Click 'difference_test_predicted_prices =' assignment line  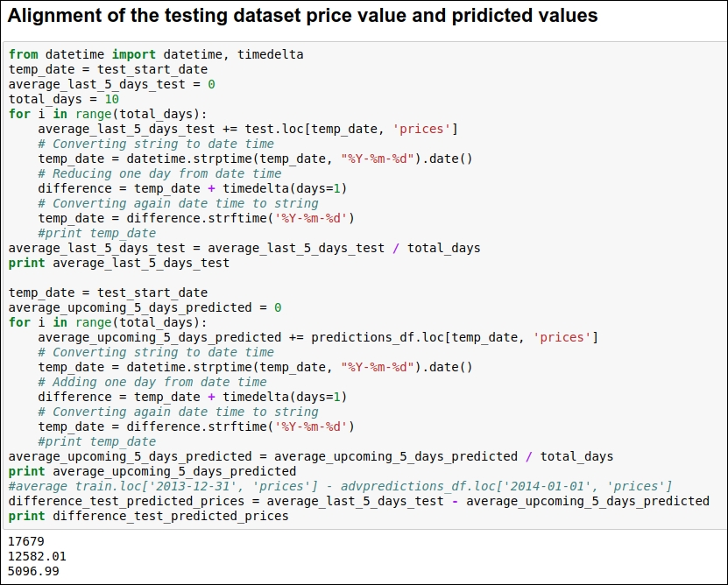tap(359, 501)
